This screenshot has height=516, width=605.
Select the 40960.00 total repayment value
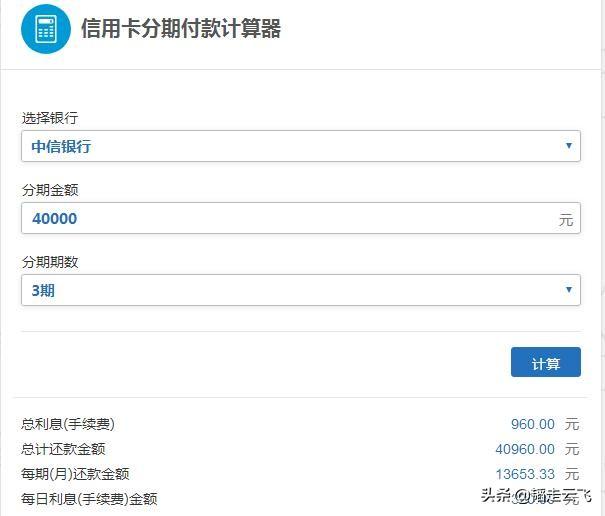(525, 449)
